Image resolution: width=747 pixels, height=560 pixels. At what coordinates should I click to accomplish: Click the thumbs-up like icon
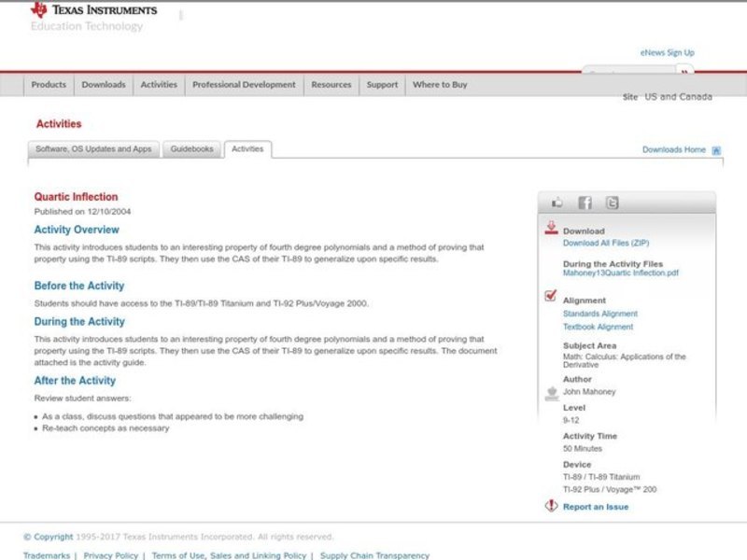tap(557, 203)
